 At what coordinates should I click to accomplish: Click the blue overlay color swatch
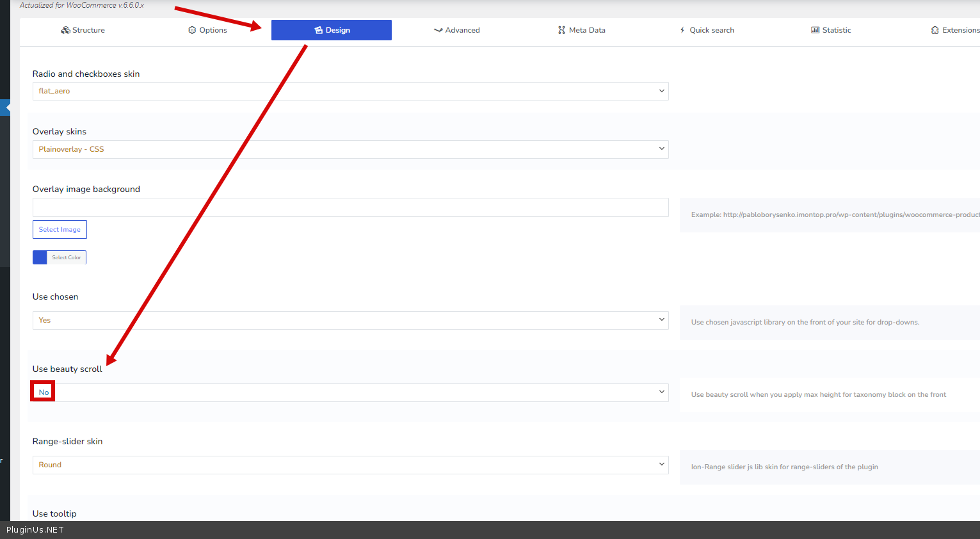pos(40,257)
